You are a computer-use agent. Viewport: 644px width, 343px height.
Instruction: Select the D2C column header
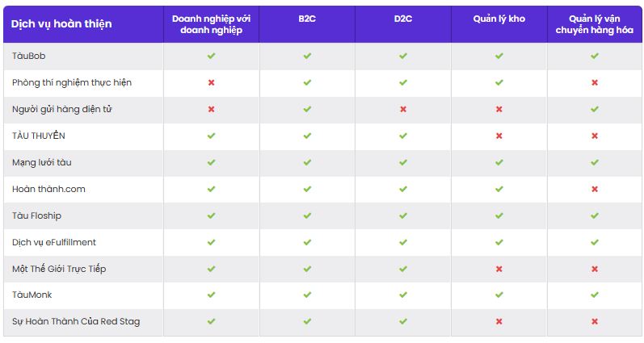(403, 19)
